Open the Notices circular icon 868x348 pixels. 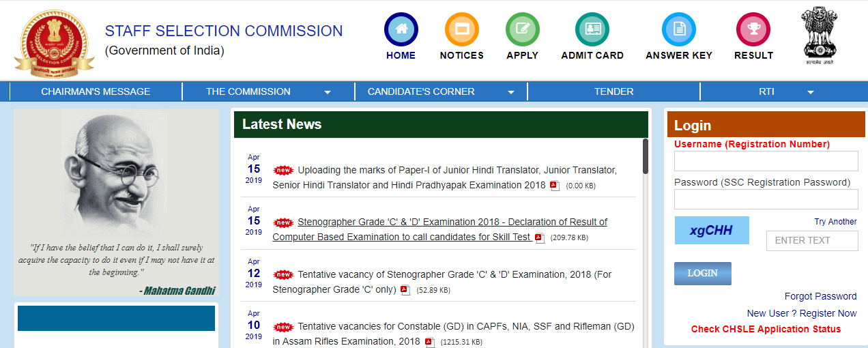point(462,29)
